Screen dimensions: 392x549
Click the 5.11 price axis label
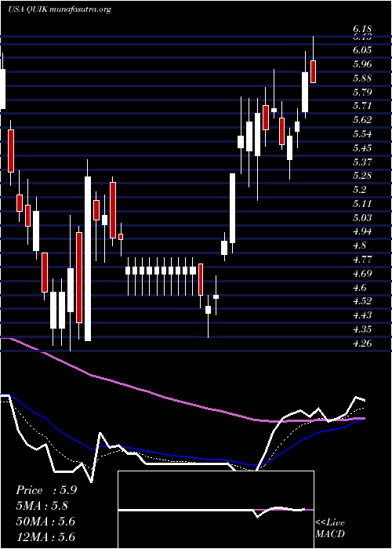pyautogui.click(x=362, y=203)
